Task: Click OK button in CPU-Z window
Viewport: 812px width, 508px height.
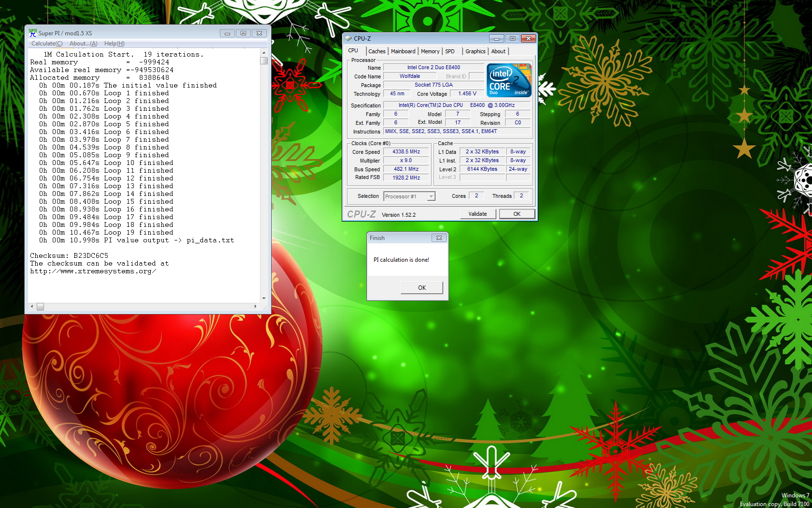Action: click(517, 214)
